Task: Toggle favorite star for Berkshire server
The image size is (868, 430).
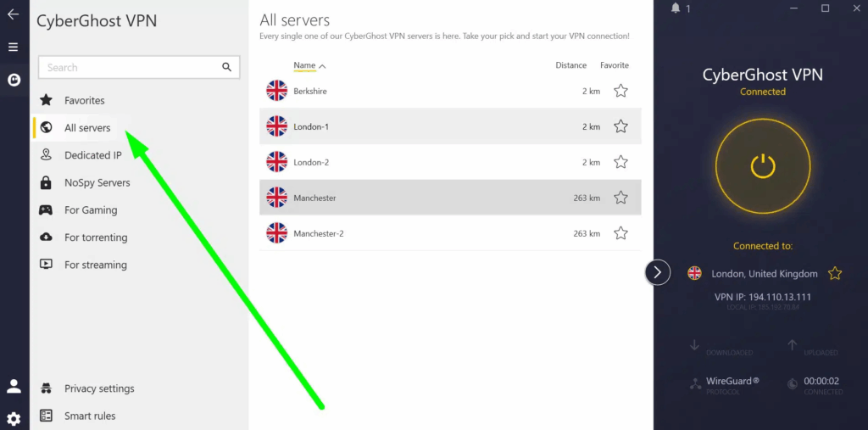Action: point(620,91)
